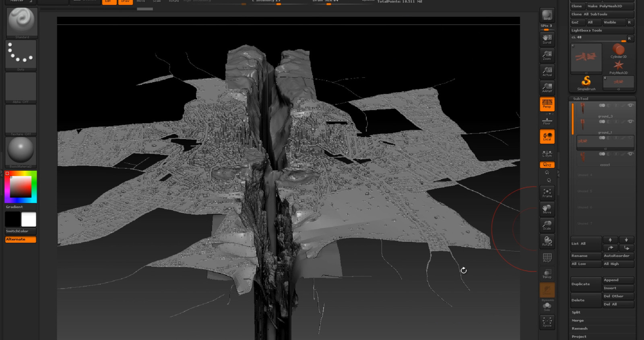Click the All Low button
Image resolution: width=644 pixels, height=340 pixels.
pyautogui.click(x=586, y=264)
